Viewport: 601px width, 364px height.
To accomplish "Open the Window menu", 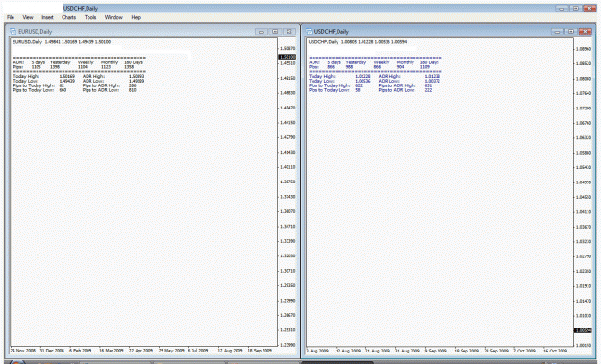I will tap(113, 17).
